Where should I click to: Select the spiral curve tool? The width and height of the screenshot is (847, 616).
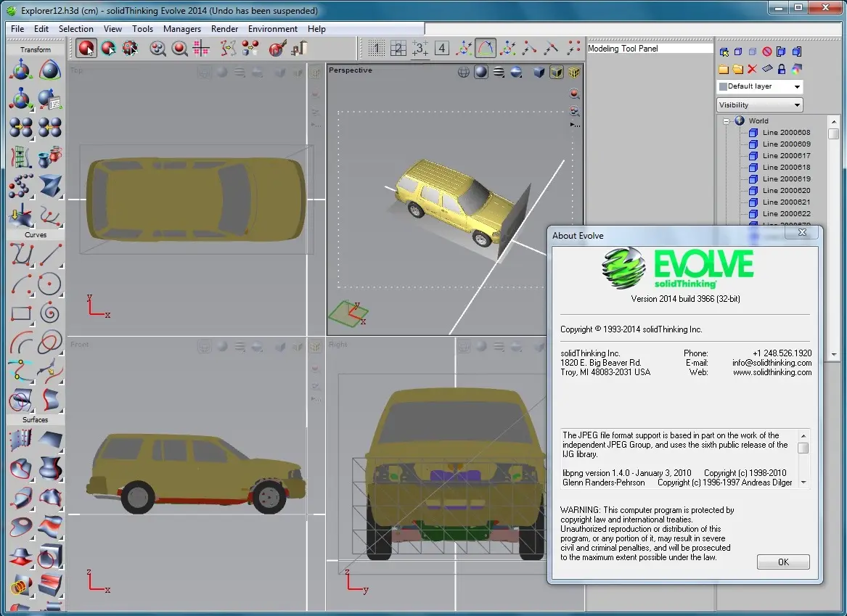[49, 313]
